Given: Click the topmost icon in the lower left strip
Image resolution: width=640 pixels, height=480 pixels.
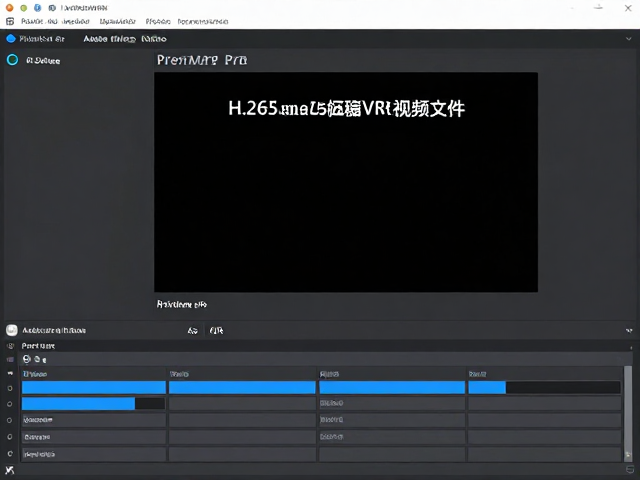Looking at the screenshot, I should click(x=10, y=346).
